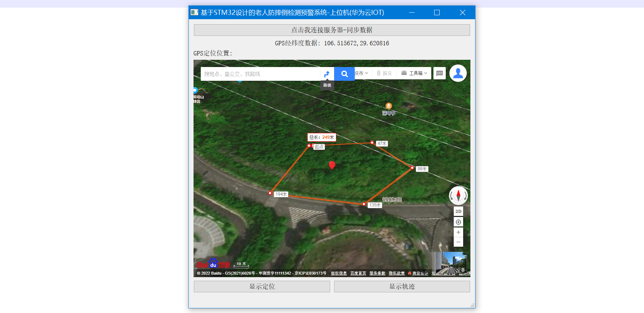Viewport: 644px width, 313px height.
Task: Open the message feedback chat icon
Action: (440, 73)
